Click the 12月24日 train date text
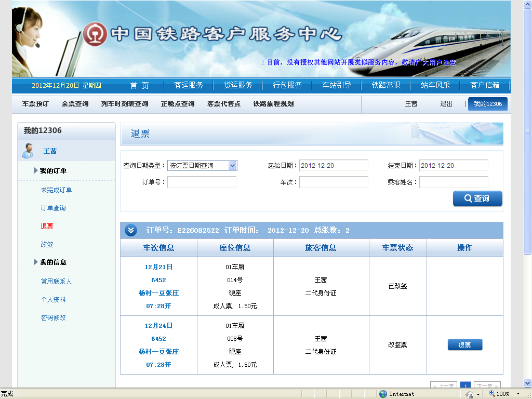532x399 pixels. pos(159,326)
